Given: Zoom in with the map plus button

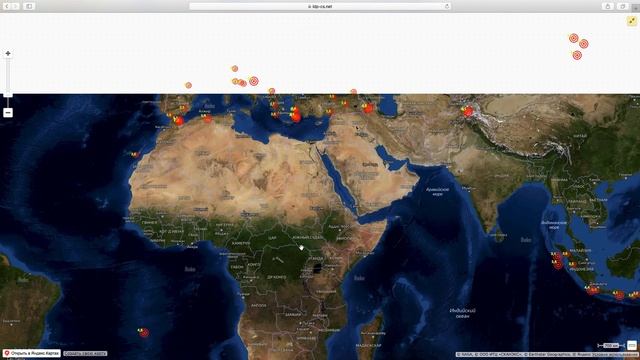Looking at the screenshot, I should point(8,53).
